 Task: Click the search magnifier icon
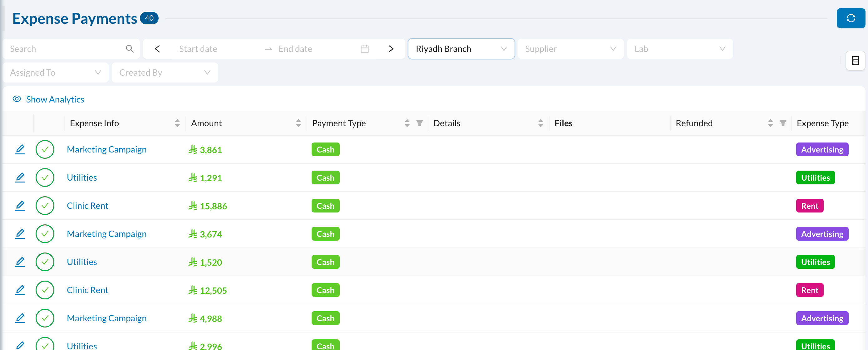[x=130, y=49]
